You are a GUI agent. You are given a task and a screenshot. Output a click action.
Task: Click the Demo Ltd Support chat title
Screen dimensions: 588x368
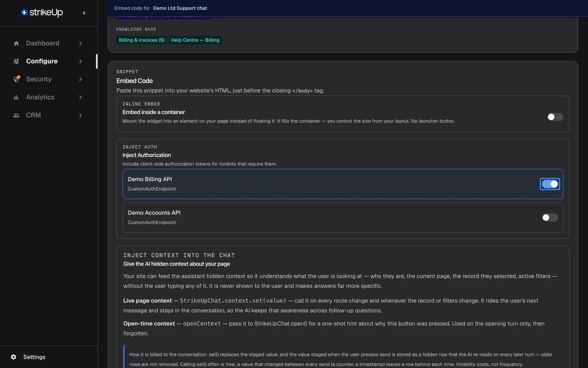[x=180, y=8]
